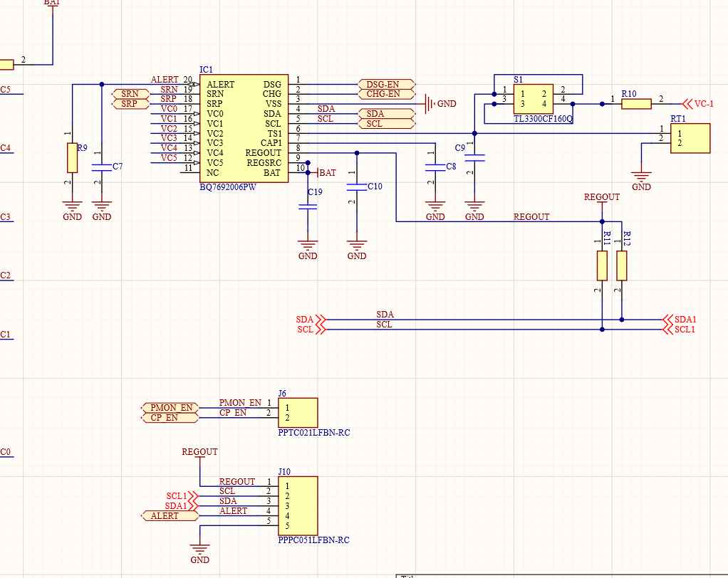This screenshot has width=728, height=578.
Task: Click the SDA1 connector at right wire end
Action: click(x=680, y=320)
